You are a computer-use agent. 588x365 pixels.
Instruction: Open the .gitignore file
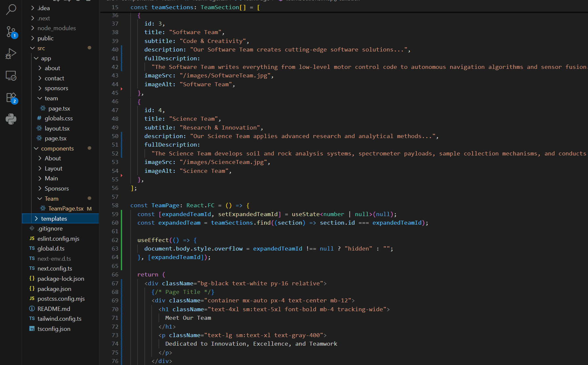coord(50,229)
